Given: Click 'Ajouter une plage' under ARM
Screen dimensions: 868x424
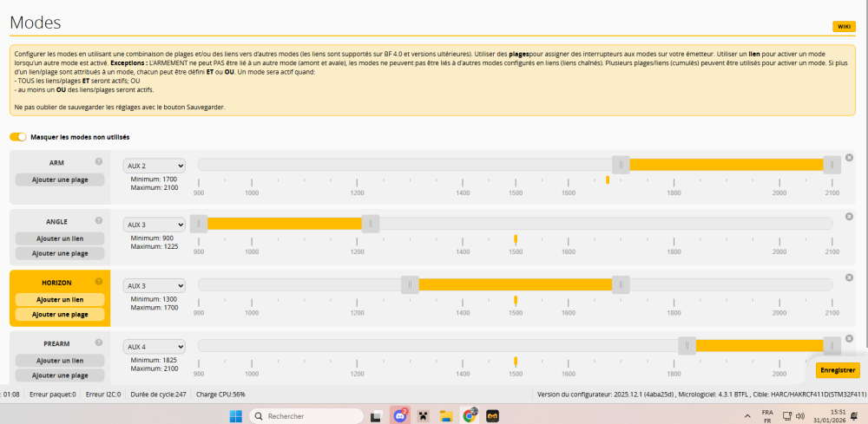Looking at the screenshot, I should point(60,179).
